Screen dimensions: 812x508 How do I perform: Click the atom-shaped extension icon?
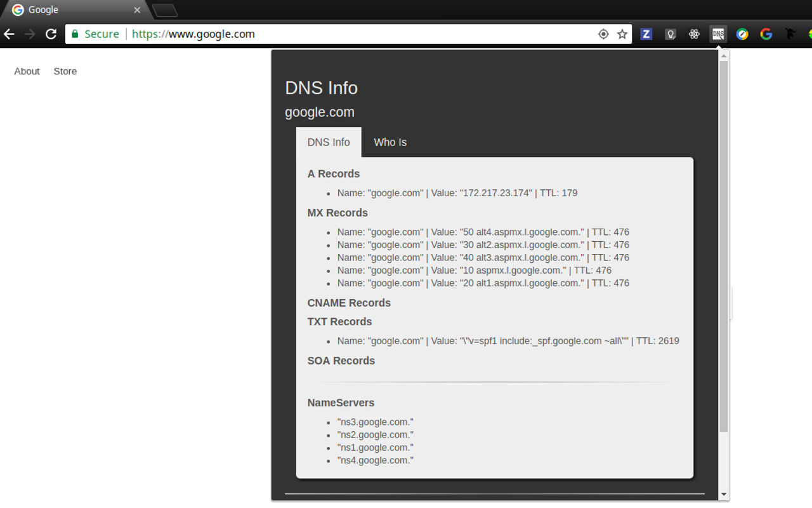pos(694,34)
